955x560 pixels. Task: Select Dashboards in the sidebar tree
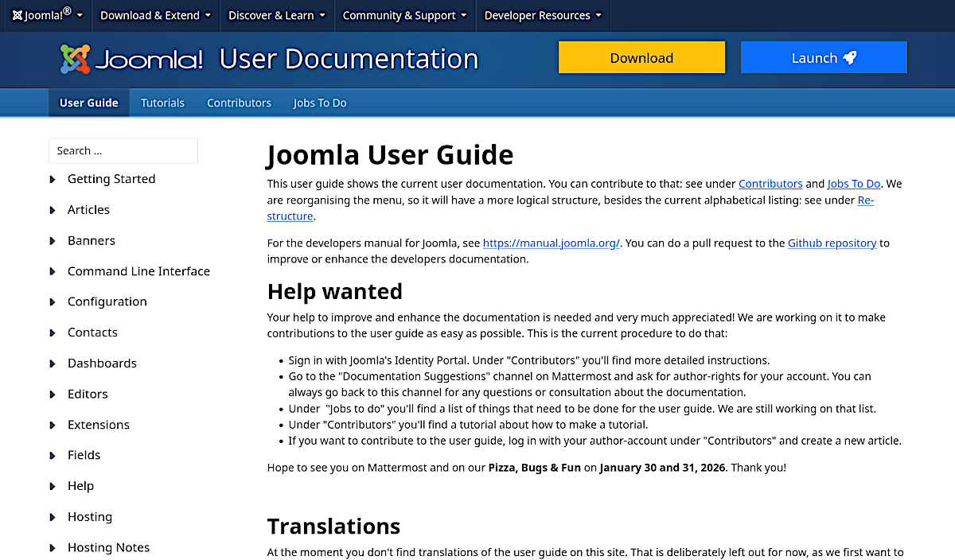coord(102,364)
